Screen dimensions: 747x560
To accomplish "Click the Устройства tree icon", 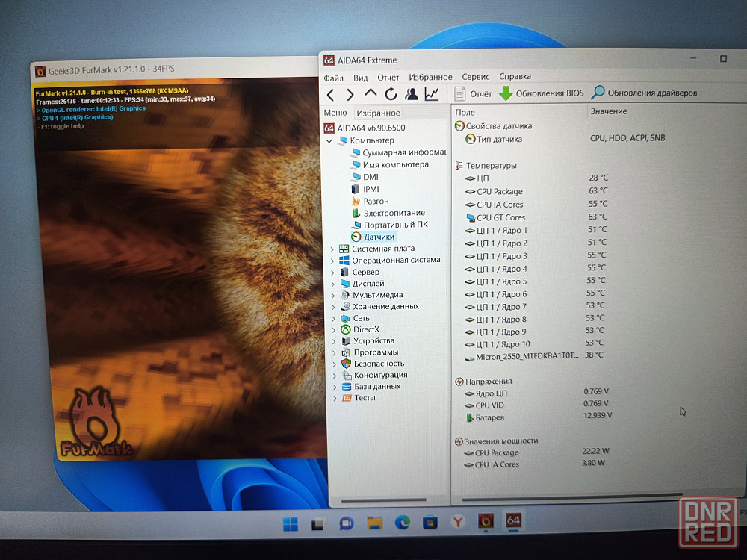I will click(x=345, y=341).
